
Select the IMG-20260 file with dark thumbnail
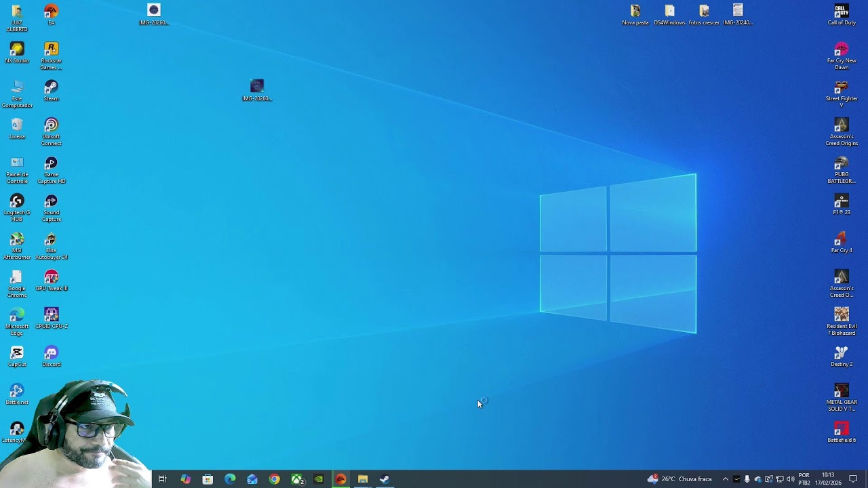pyautogui.click(x=257, y=91)
